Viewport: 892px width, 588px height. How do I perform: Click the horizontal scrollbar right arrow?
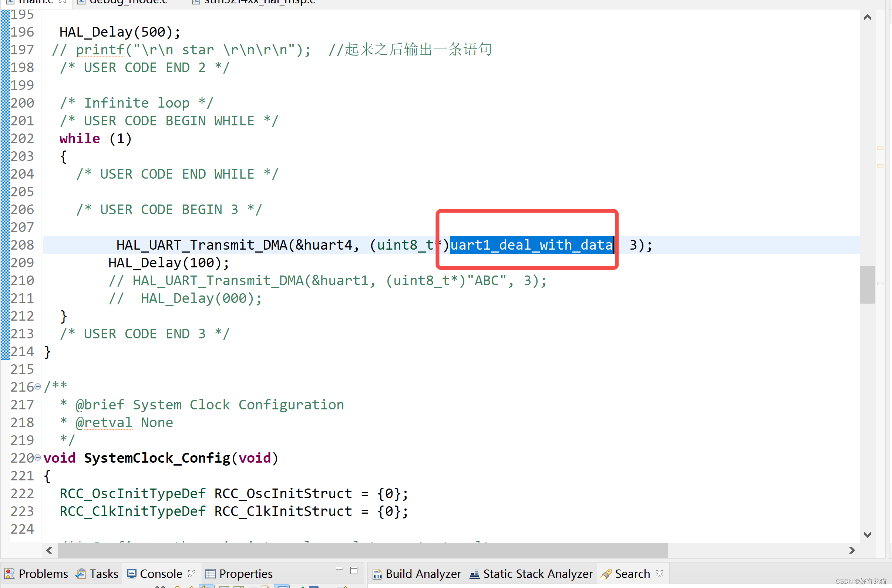tap(852, 550)
